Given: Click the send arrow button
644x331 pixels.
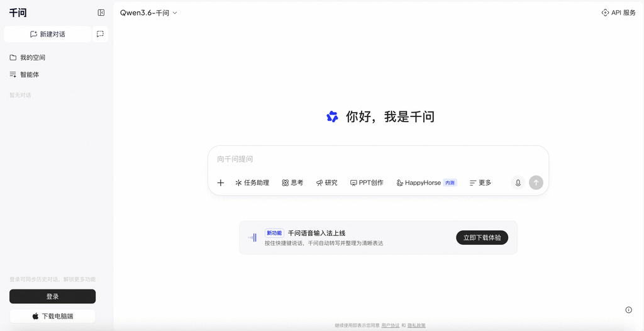Looking at the screenshot, I should [536, 182].
